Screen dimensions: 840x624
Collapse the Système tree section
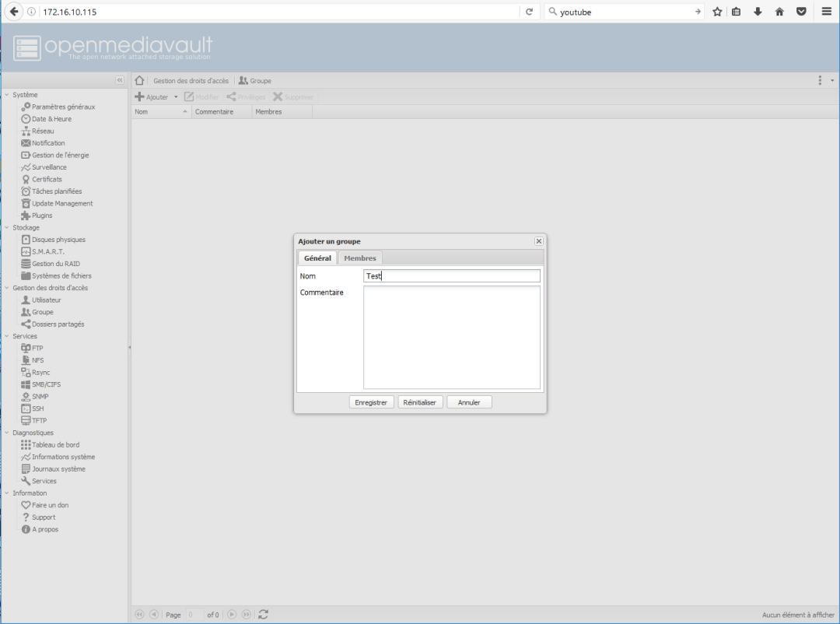7,95
